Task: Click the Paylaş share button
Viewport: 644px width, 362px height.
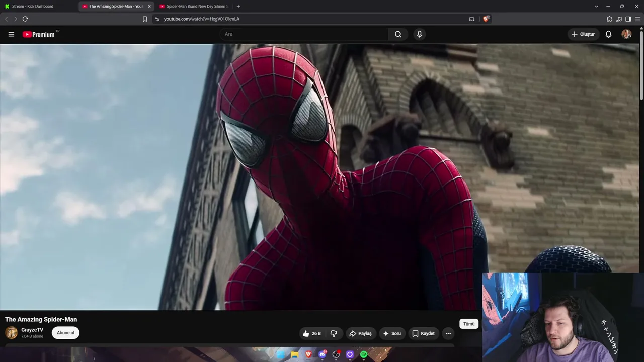Action: point(360,333)
